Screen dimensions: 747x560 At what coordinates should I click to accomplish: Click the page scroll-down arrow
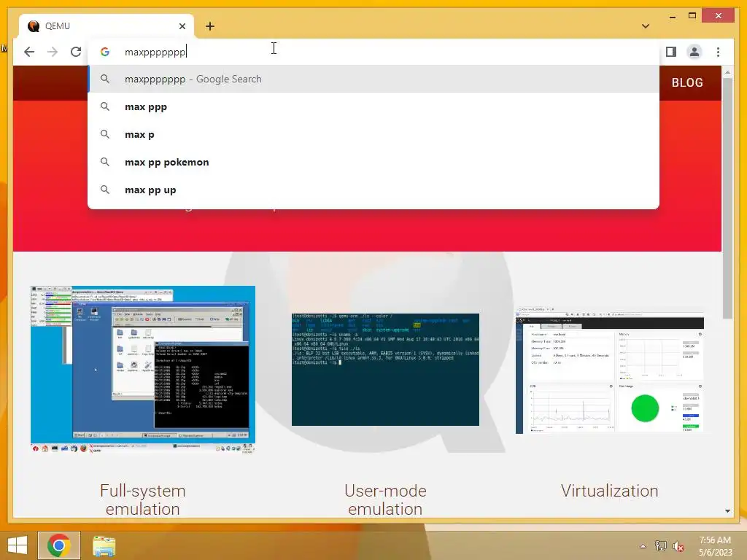click(727, 511)
